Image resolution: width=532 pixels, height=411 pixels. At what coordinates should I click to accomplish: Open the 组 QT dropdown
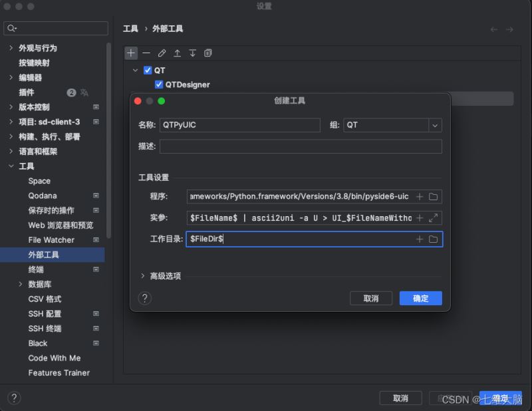435,125
